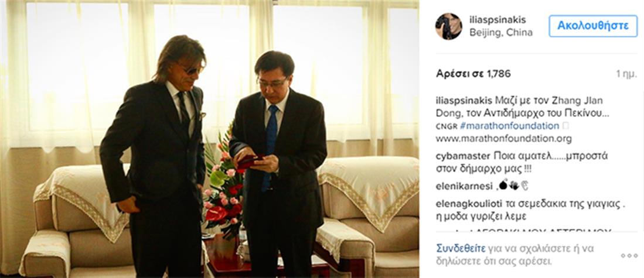Visit commenter elenikarnesi's profile
Screen dimensions: 644x278
464,186
